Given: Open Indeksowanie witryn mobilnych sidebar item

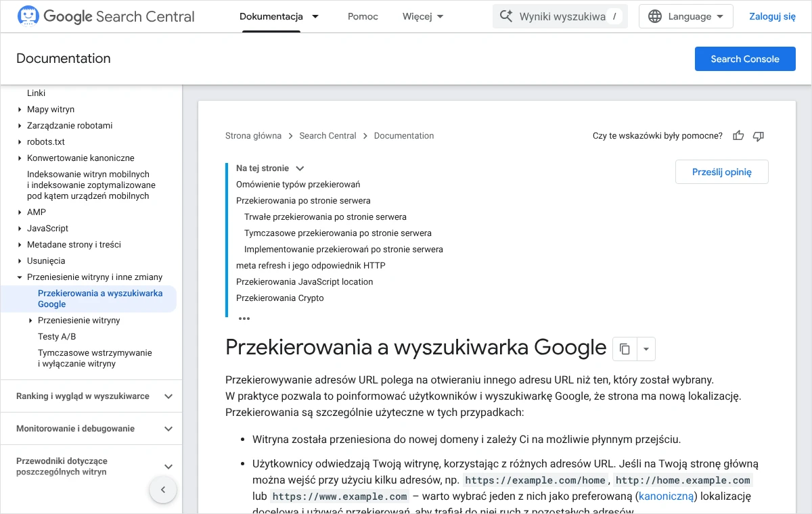Looking at the screenshot, I should point(91,185).
